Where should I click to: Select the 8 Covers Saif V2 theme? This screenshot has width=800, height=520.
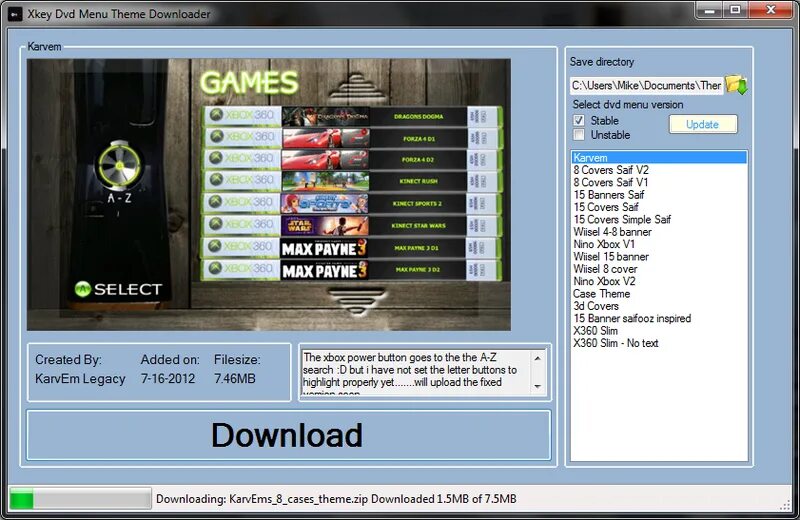pyautogui.click(x=659, y=170)
